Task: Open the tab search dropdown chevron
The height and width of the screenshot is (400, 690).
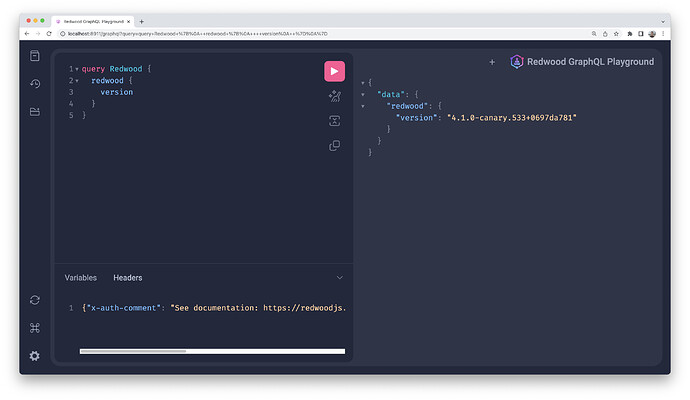Action: pos(663,21)
